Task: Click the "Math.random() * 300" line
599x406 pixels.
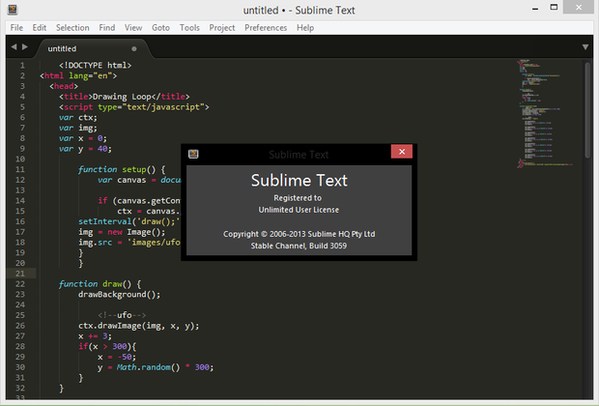Action: click(x=155, y=367)
